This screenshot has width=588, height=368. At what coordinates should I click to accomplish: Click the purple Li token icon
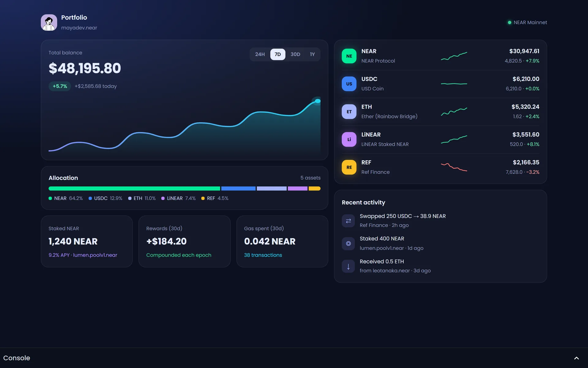349,140
